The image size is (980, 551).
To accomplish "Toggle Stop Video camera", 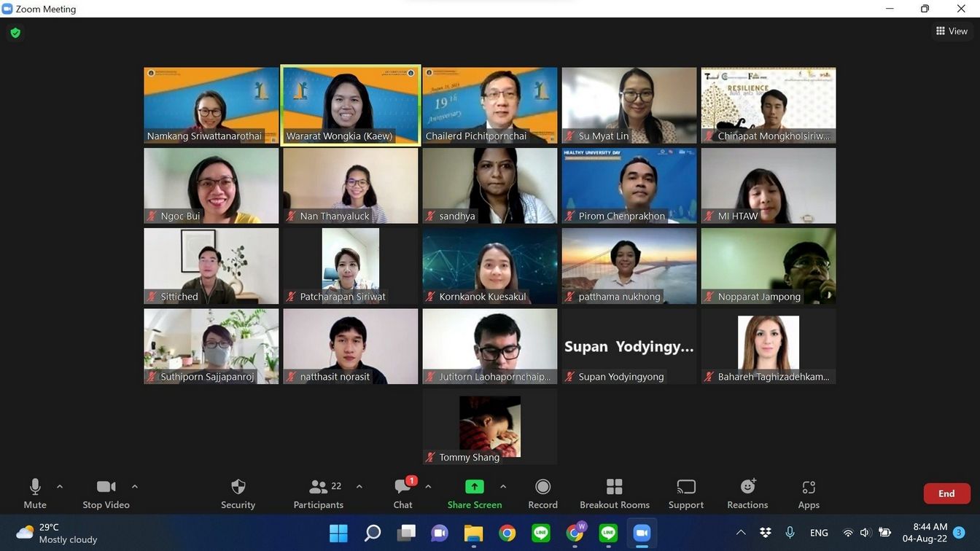I will [x=106, y=493].
